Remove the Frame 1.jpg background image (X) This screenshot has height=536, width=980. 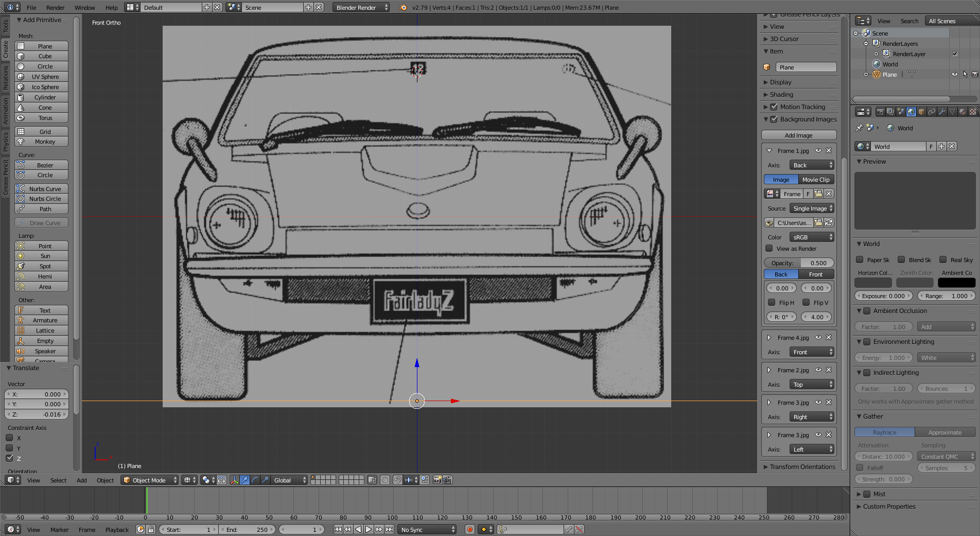click(x=829, y=150)
